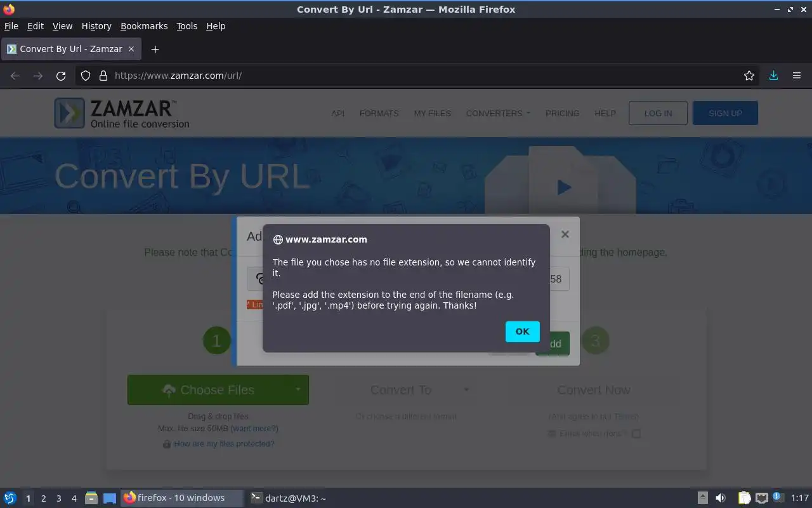Open the FORMATS page link

pos(379,113)
